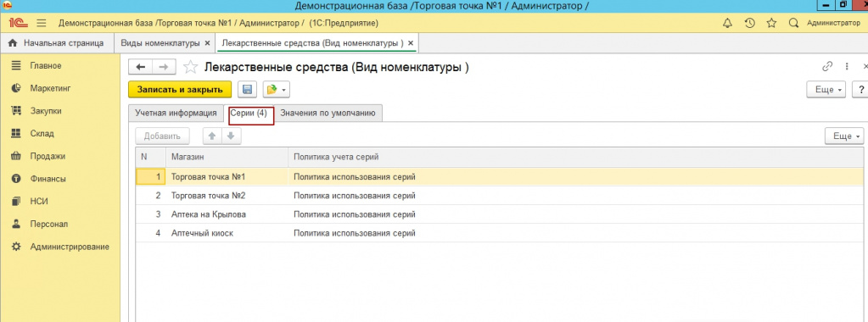This screenshot has height=322, width=868.
Task: Click N column header
Action: click(150, 157)
